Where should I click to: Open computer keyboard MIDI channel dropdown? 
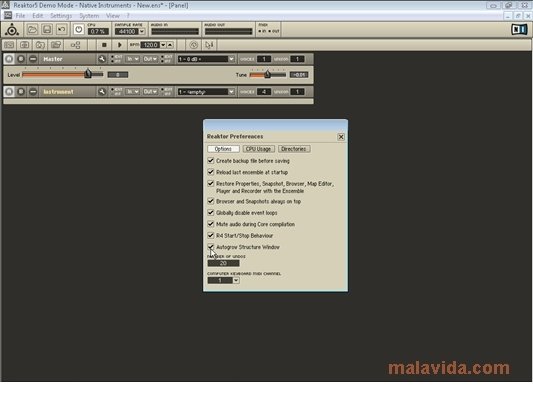236,280
